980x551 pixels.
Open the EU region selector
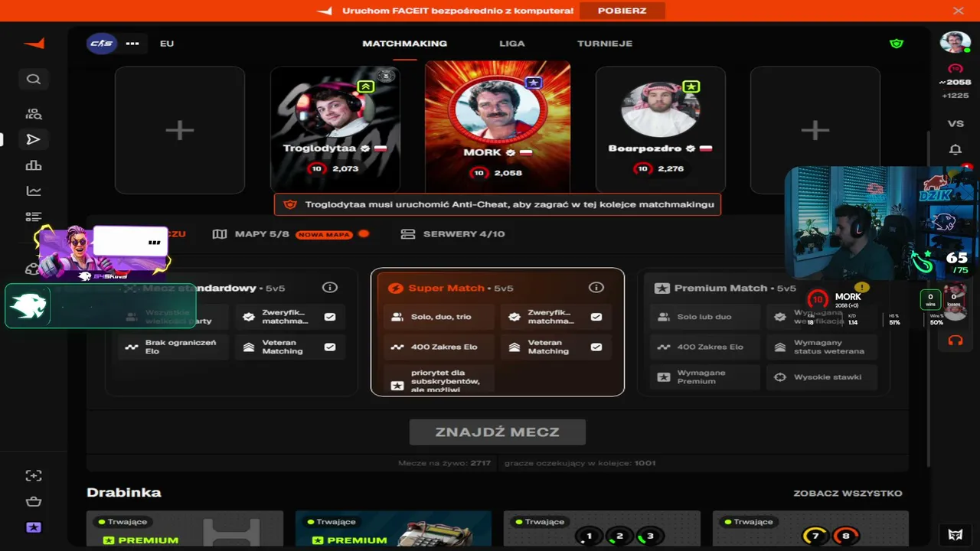[x=167, y=44]
